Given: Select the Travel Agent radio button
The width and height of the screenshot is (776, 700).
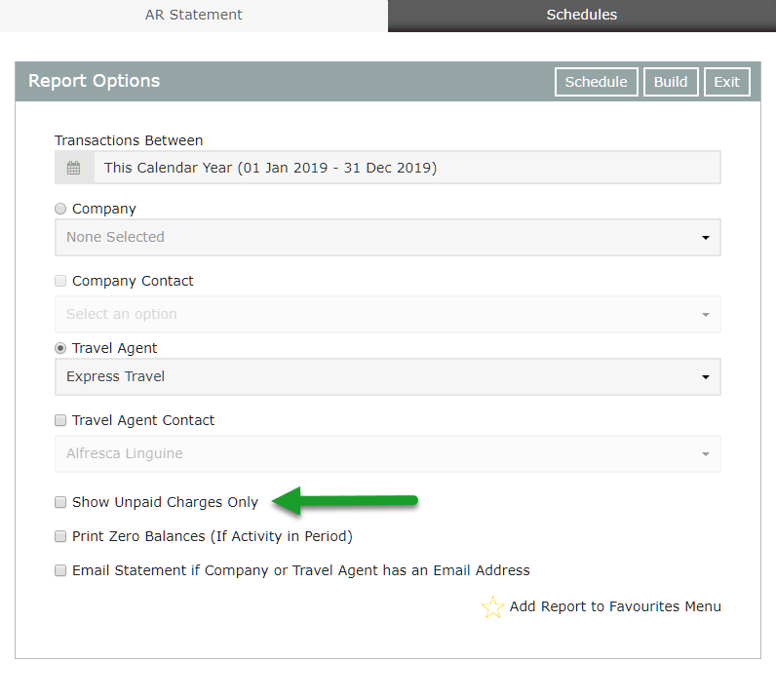Looking at the screenshot, I should click(60, 348).
